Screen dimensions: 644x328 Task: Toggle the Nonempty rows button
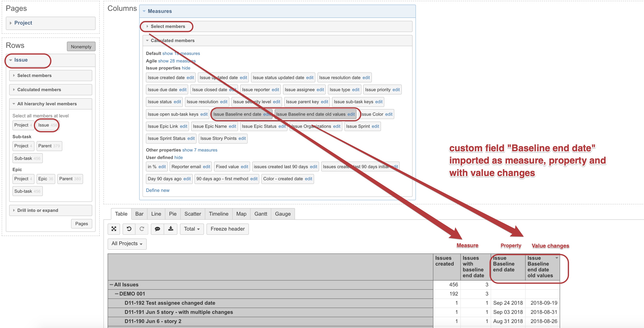coord(81,47)
